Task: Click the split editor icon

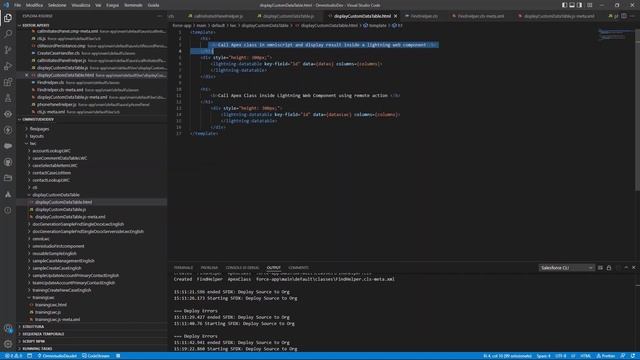Action: point(624,16)
